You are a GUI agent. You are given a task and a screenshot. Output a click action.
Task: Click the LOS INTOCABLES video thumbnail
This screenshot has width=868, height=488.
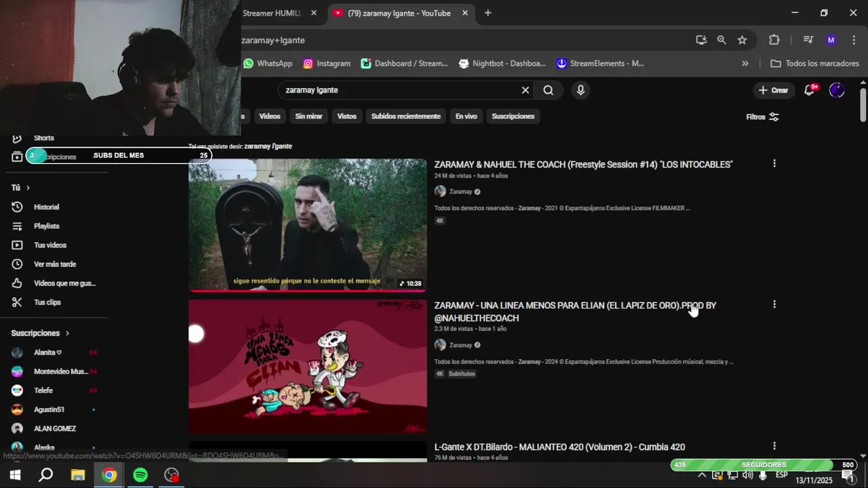[x=308, y=225]
